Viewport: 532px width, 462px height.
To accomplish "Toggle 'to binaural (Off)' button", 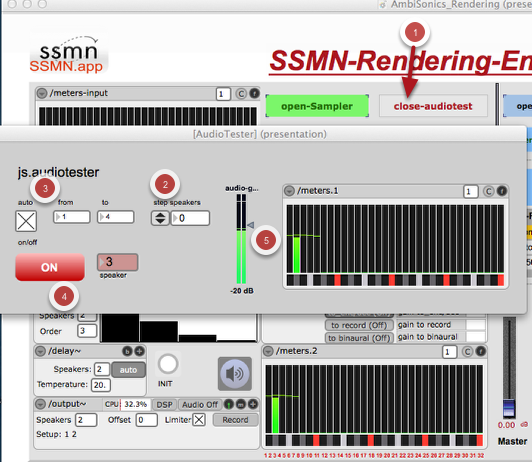I will (x=359, y=338).
